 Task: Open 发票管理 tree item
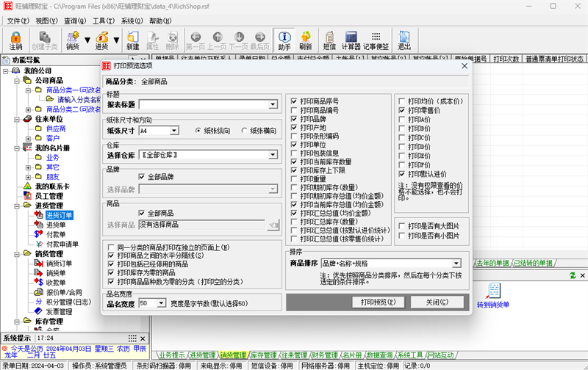click(x=59, y=311)
